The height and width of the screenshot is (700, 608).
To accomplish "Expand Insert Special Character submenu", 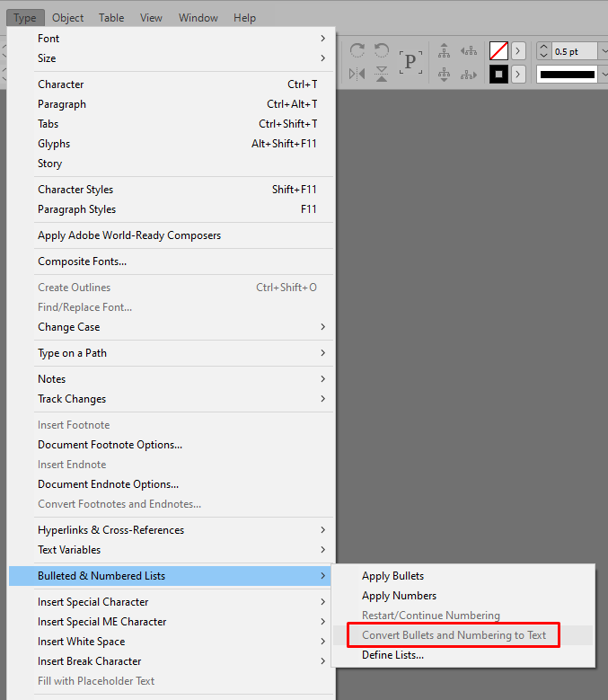I will point(172,602).
